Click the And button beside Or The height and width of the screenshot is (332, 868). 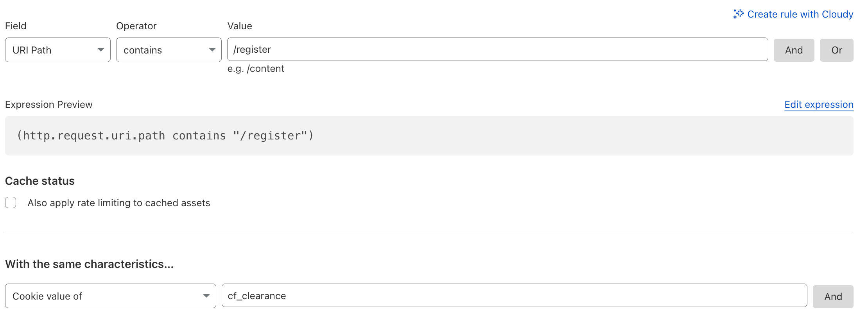click(794, 50)
